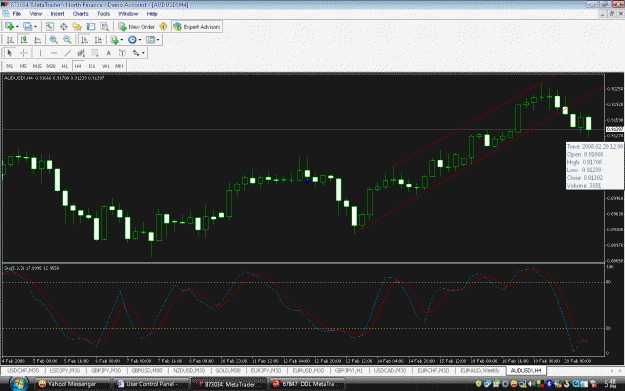This screenshot has height=391, width=625.
Task: Switch chart to line chart style
Action: coord(37,40)
